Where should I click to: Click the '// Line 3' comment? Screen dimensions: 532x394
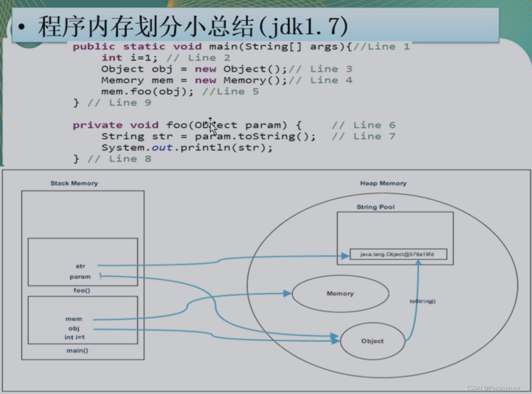[321, 69]
